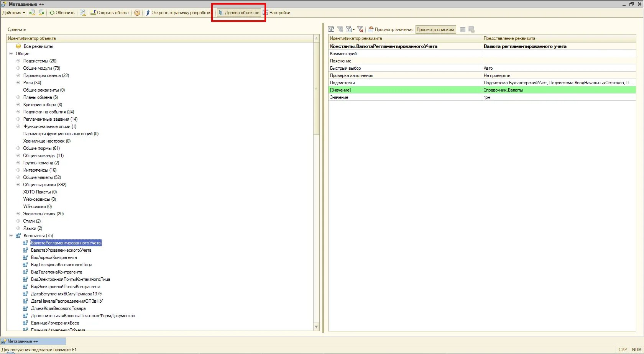Click the application icon in the title bar

point(4,4)
